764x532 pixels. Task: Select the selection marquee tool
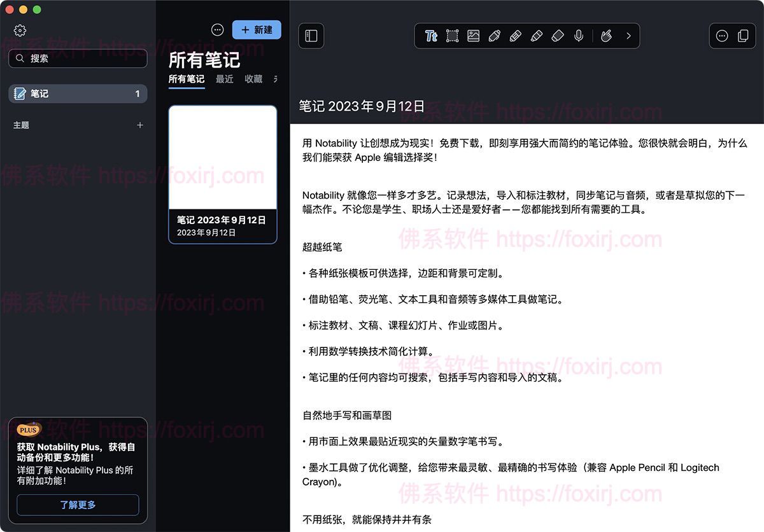tap(452, 36)
